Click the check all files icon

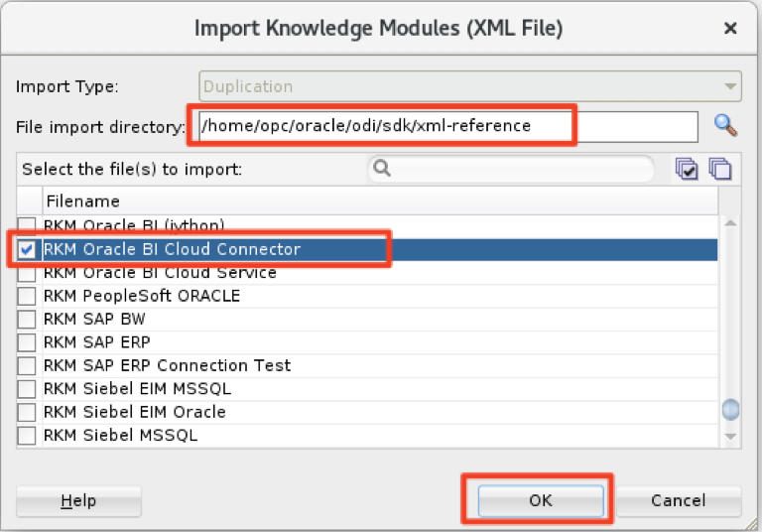687,169
